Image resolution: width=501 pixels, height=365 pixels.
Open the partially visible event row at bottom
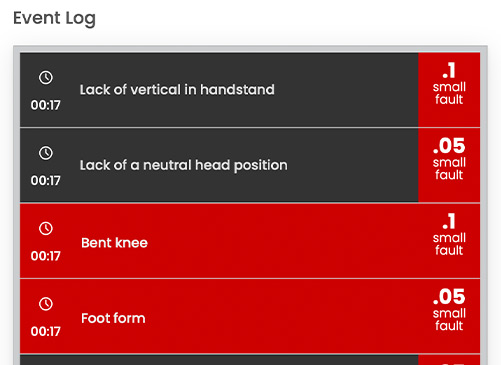[x=219, y=360]
